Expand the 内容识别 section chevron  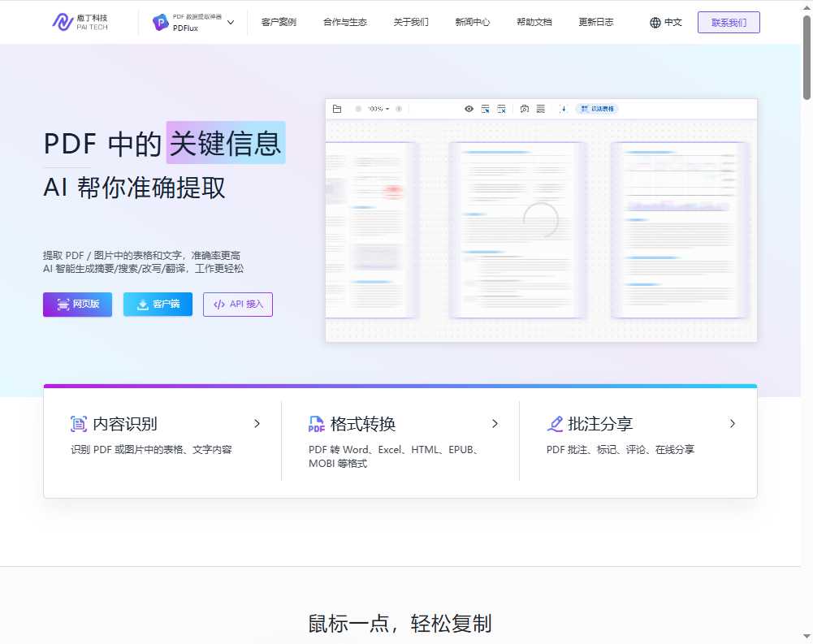point(257,423)
